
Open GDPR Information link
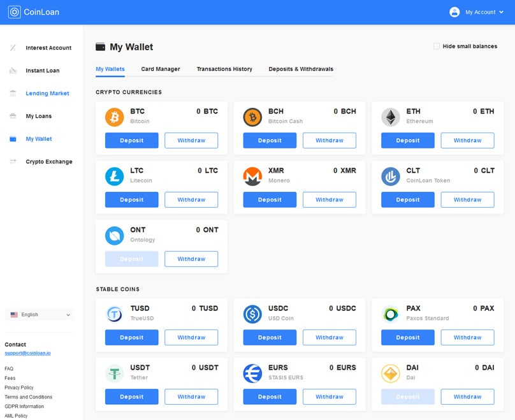point(24,407)
